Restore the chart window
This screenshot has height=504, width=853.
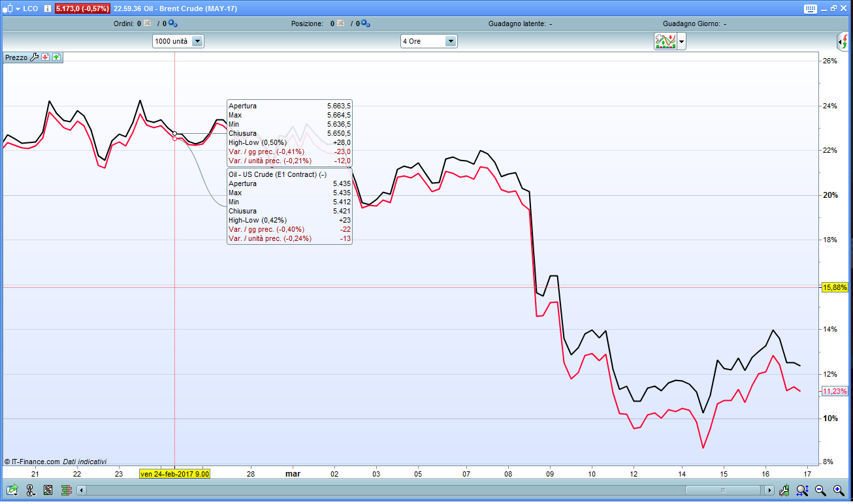tap(833, 8)
